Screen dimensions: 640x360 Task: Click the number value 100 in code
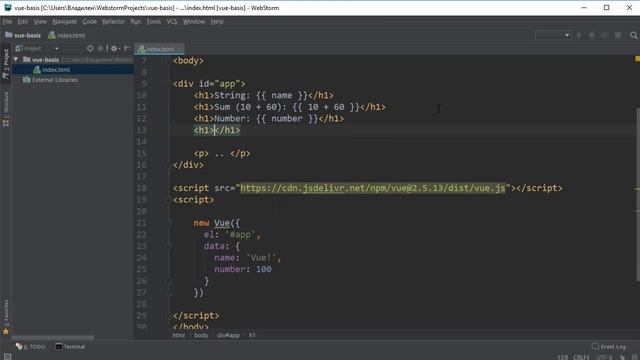[264, 269]
